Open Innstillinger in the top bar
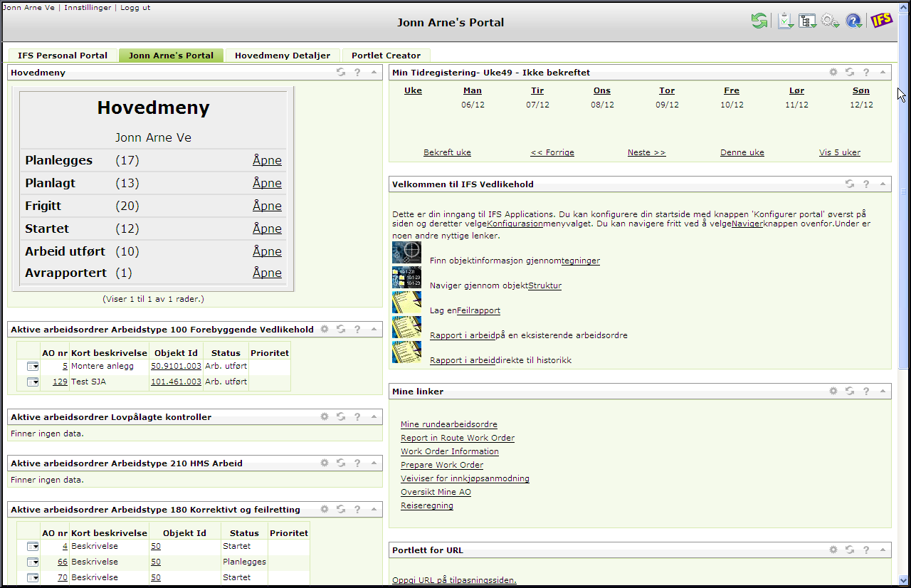911x588 pixels. [88, 7]
